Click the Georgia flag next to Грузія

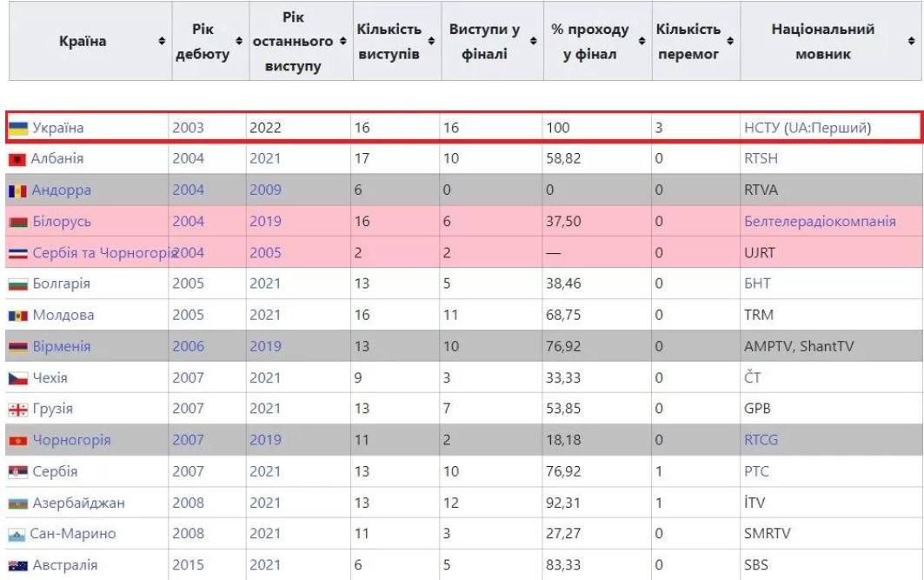(x=18, y=409)
